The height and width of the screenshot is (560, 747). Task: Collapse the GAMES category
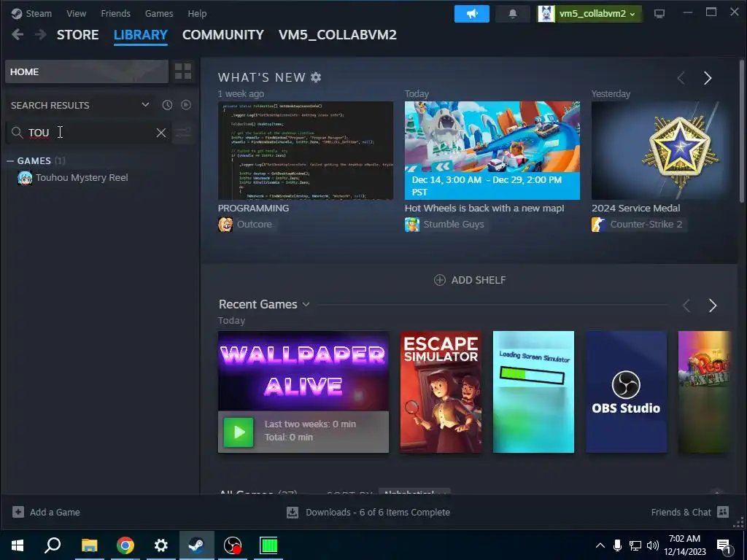coord(10,161)
